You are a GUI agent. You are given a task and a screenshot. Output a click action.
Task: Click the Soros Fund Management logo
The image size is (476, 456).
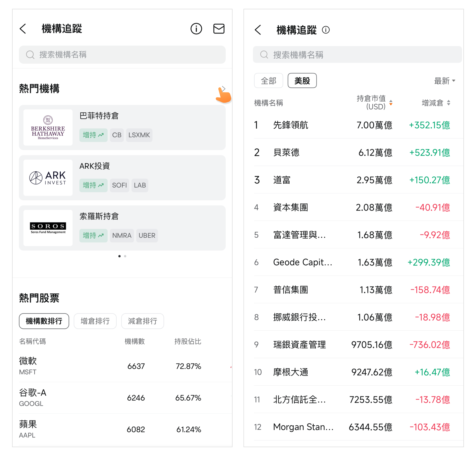pos(48,228)
